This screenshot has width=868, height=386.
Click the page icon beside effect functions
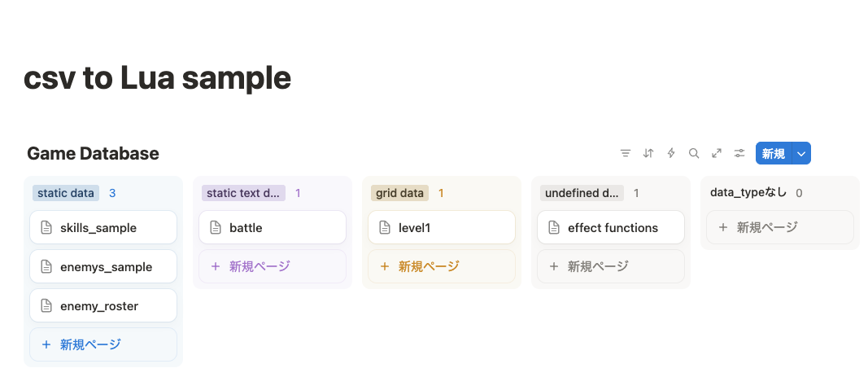click(x=554, y=228)
